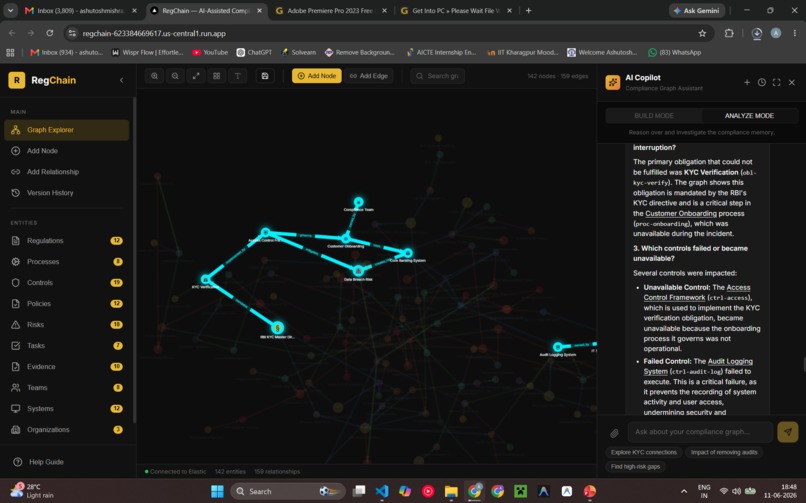
Task: Click the RegChain logo icon
Action: click(16, 80)
